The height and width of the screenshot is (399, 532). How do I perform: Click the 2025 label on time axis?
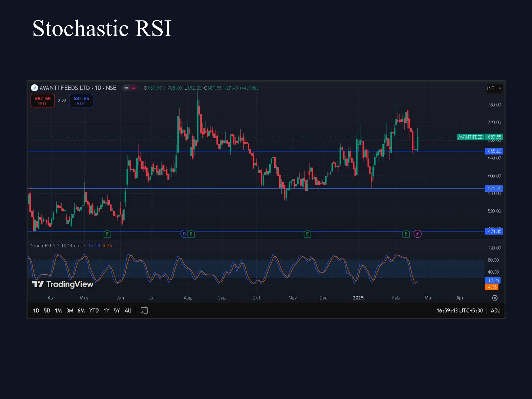click(358, 298)
